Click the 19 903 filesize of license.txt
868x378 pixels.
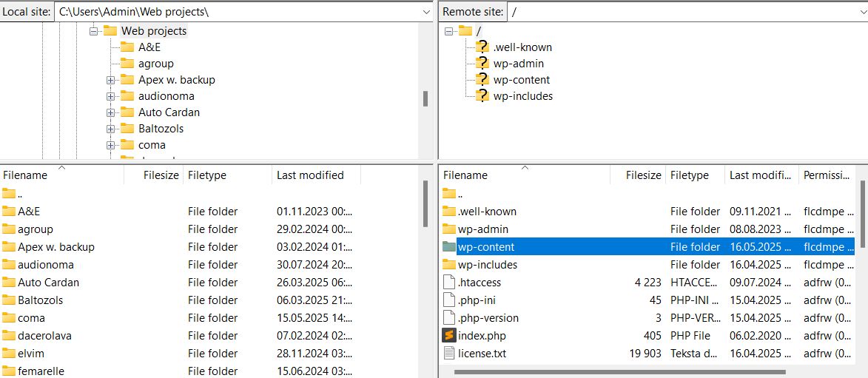[645, 353]
